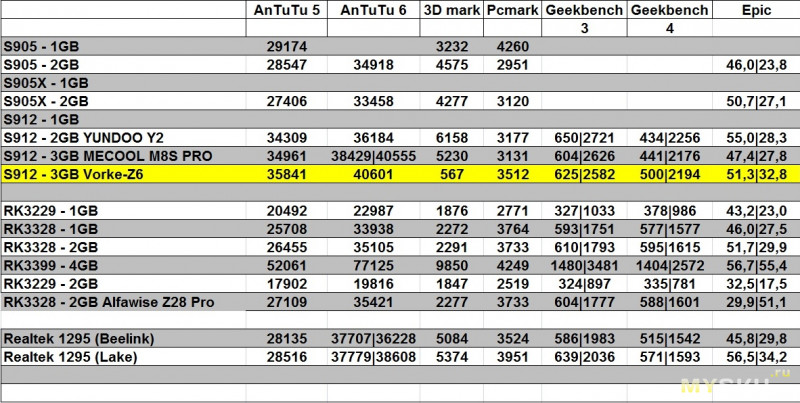Viewport: 800px width, 403px height.
Task: Click AnTuTu 6 value 37707|36228
Action: coord(373,339)
